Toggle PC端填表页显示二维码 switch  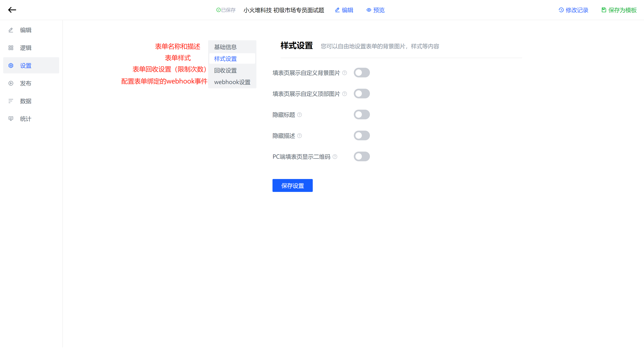point(361,157)
